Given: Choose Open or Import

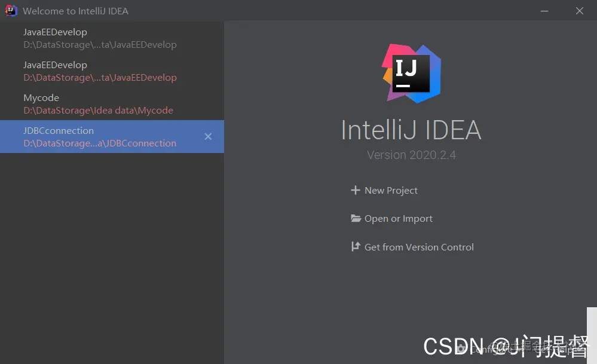Looking at the screenshot, I should click(x=391, y=219).
